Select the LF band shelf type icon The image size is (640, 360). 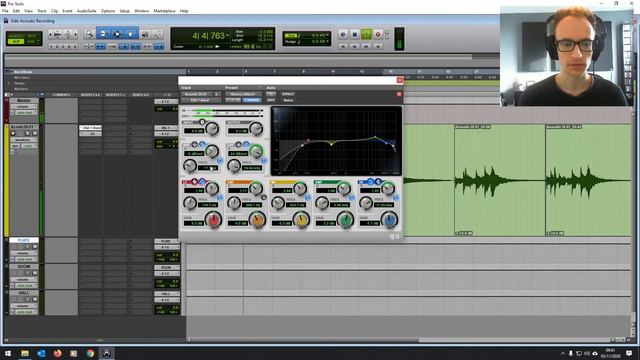point(202,182)
